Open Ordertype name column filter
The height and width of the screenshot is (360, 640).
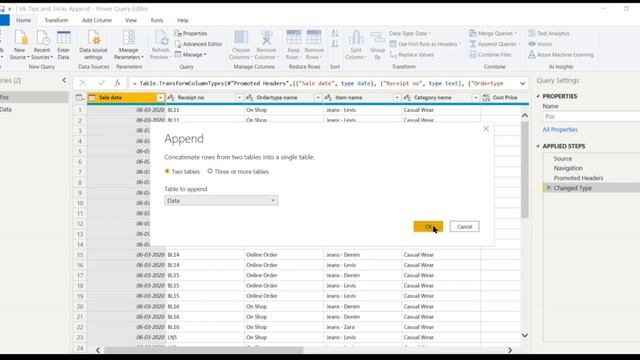318,98
